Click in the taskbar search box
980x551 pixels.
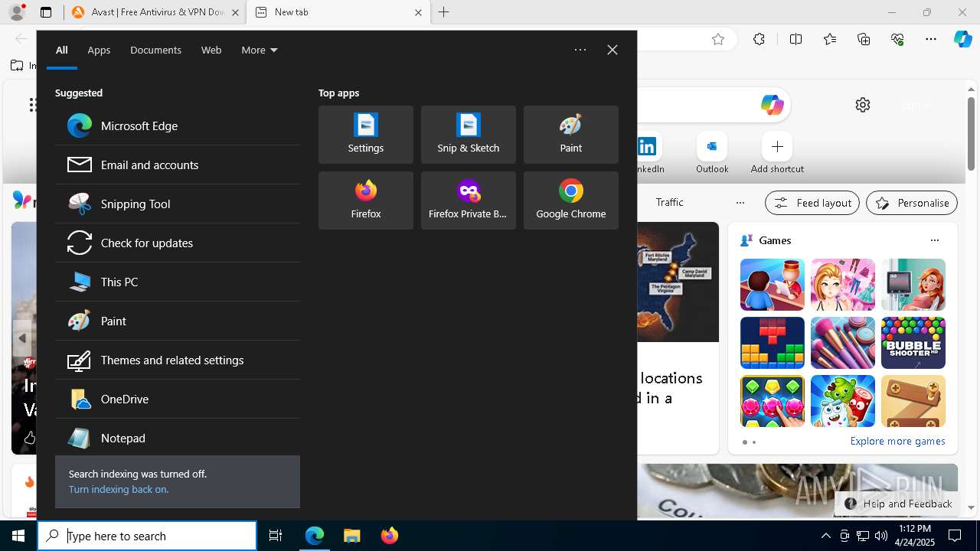tap(147, 536)
